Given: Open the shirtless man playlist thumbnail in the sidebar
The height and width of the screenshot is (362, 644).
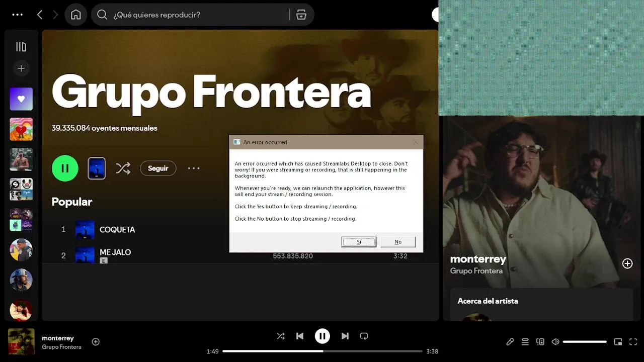Looking at the screenshot, I should (x=21, y=159).
